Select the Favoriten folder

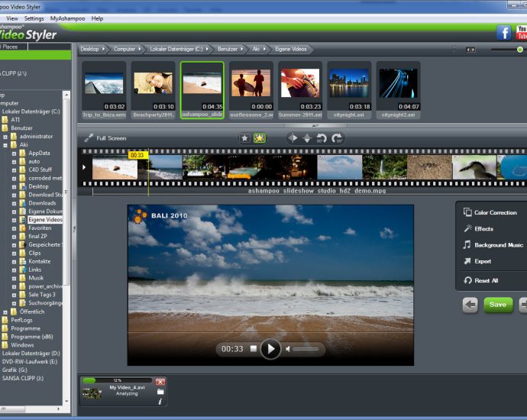point(40,228)
